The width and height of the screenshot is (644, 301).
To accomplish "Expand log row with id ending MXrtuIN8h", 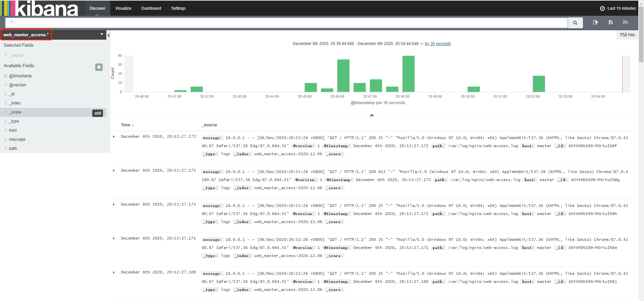I will tap(114, 205).
